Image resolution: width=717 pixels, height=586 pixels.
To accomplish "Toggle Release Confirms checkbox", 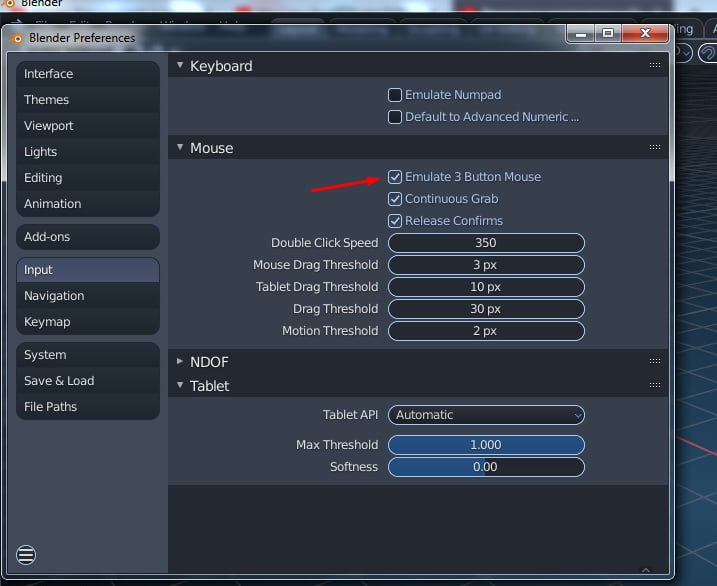I will [395, 221].
